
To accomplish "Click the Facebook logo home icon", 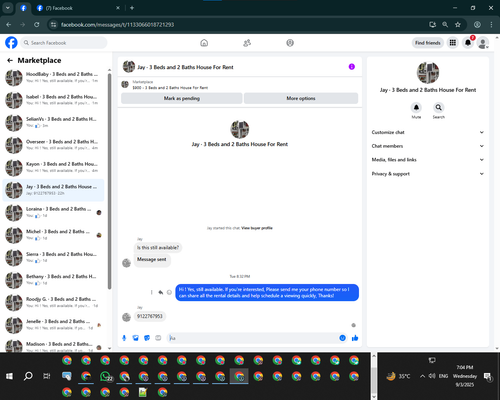I will coord(11,43).
